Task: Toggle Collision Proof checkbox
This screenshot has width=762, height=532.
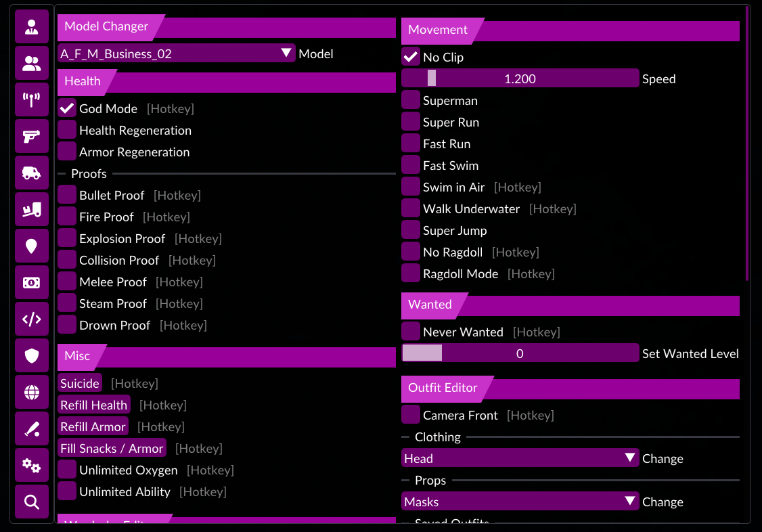Action: pyautogui.click(x=67, y=260)
